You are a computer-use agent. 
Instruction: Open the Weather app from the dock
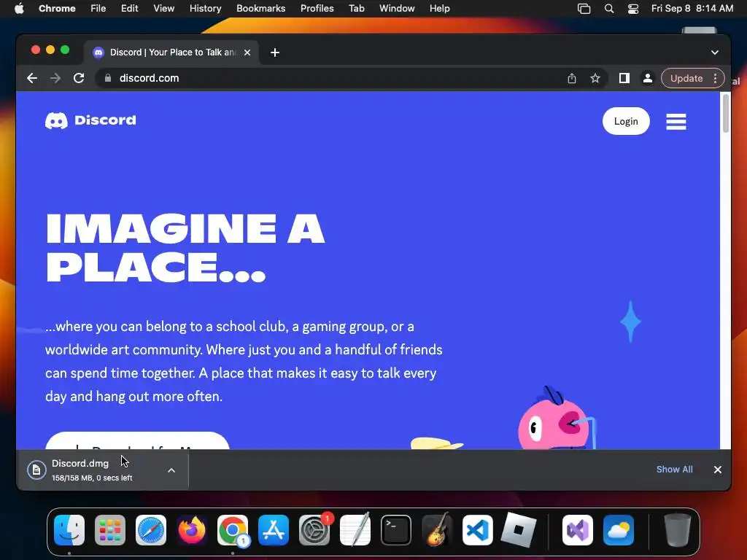619,530
